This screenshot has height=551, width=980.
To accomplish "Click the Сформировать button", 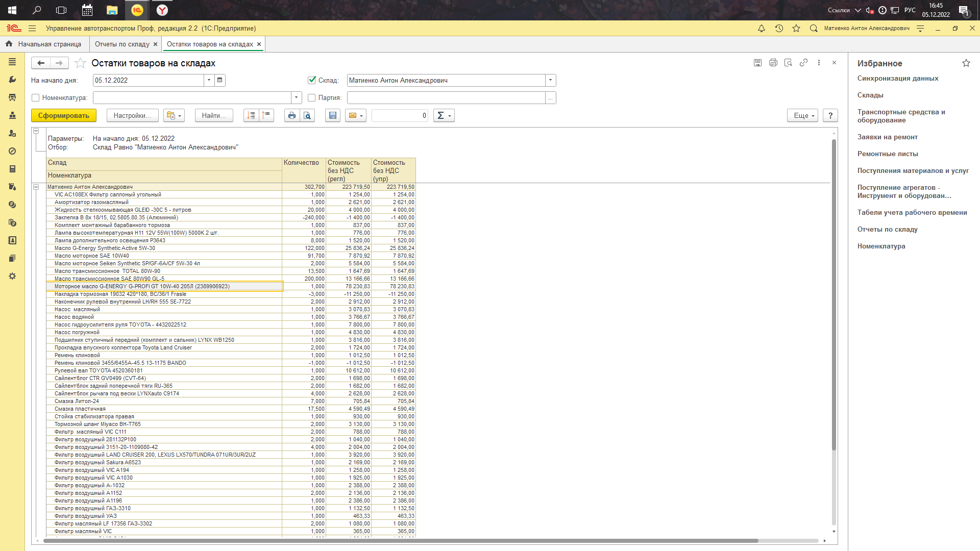I will [x=64, y=115].
